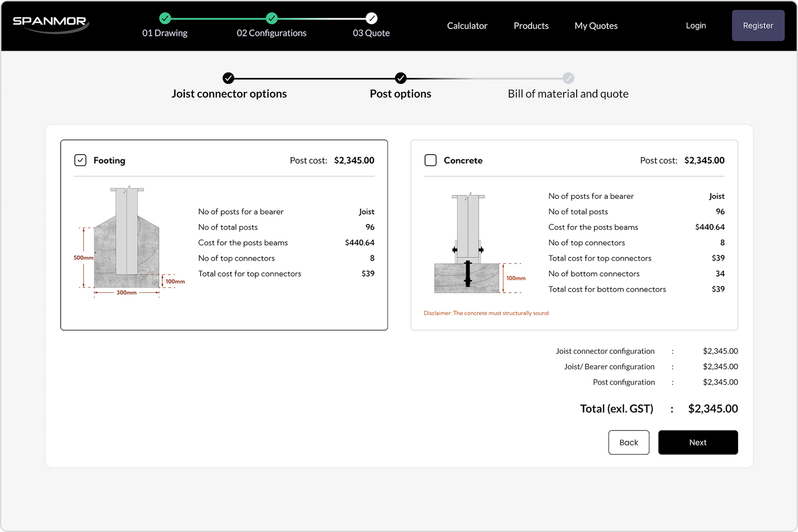Open the Calculator menu item
This screenshot has height=532, width=798.
pos(467,26)
